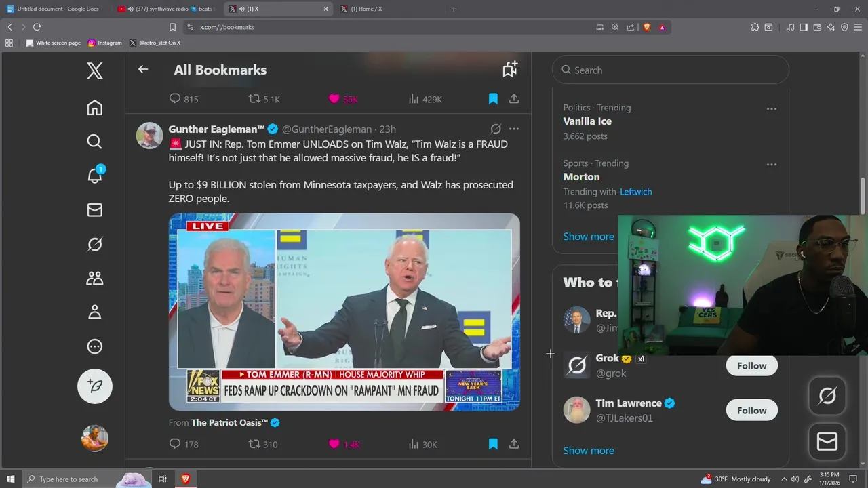Screen dimensions: 868x488
Task: Open Notifications bell in the sidebar
Action: (95, 175)
